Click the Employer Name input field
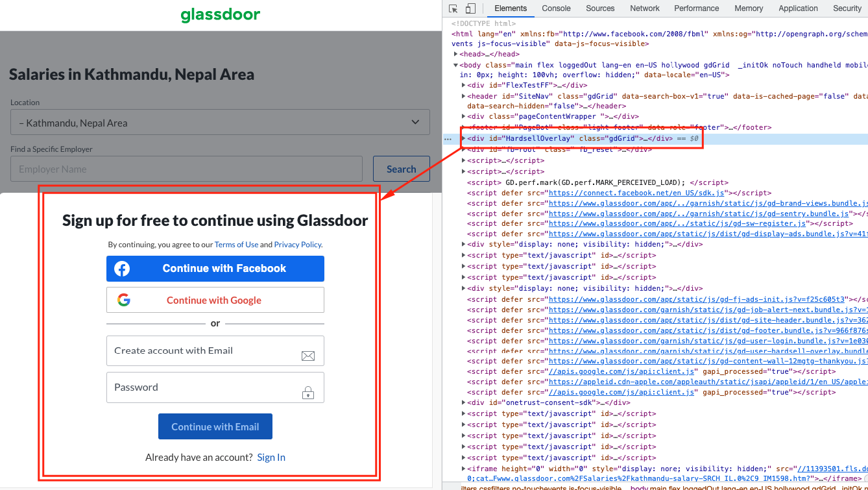 point(186,169)
